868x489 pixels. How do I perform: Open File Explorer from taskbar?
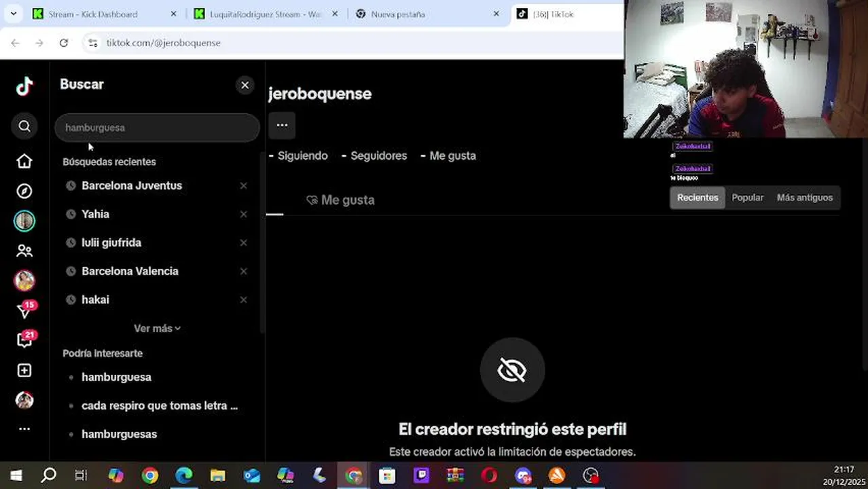point(217,475)
